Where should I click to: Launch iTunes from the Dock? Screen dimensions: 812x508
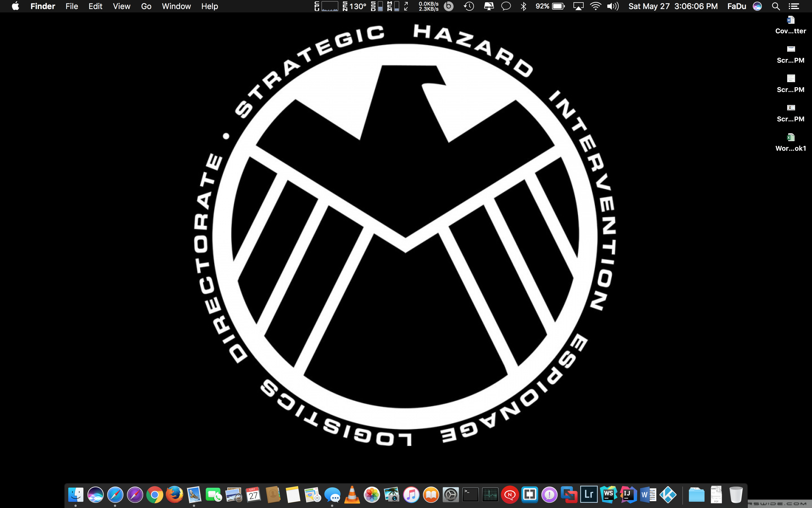[x=411, y=494]
